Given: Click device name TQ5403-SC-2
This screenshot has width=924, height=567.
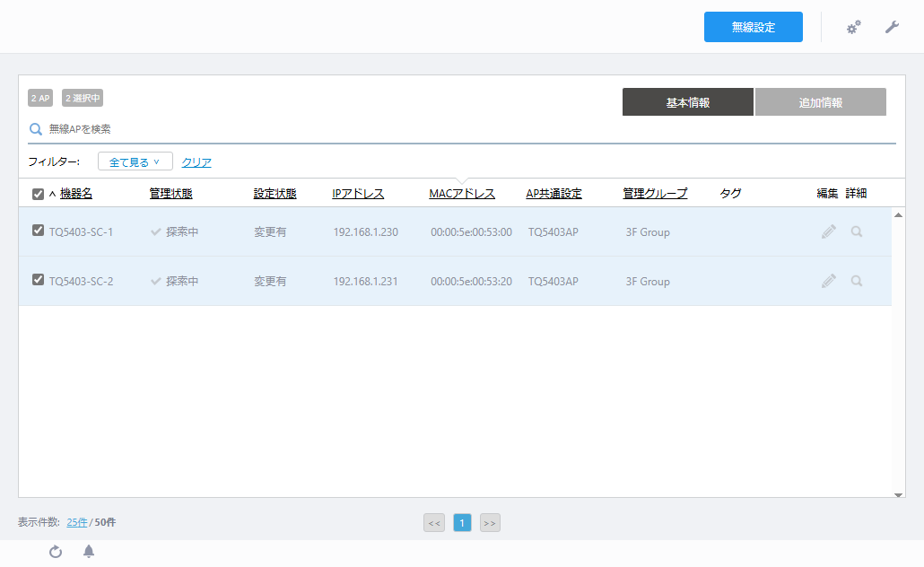Looking at the screenshot, I should [81, 282].
